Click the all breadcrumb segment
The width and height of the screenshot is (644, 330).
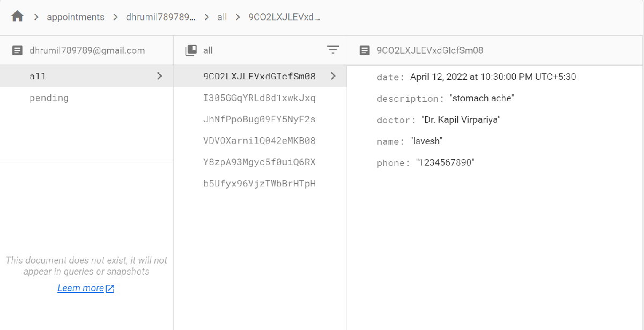coord(222,17)
